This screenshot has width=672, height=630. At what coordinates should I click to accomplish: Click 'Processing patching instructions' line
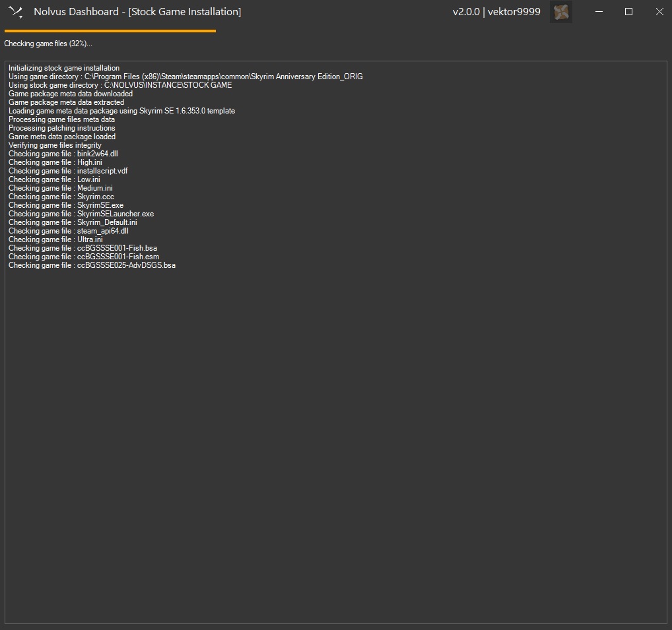61,128
